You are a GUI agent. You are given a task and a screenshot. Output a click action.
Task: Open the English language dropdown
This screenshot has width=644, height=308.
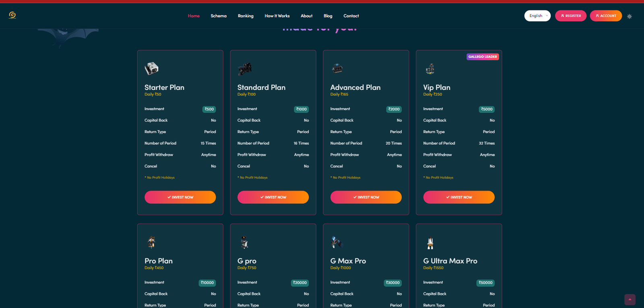537,16
